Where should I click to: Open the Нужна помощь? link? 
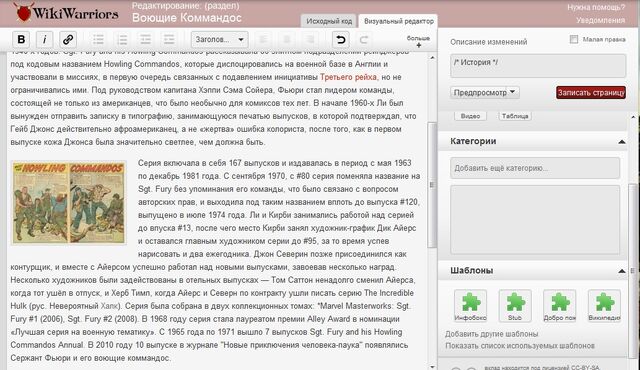click(x=596, y=7)
